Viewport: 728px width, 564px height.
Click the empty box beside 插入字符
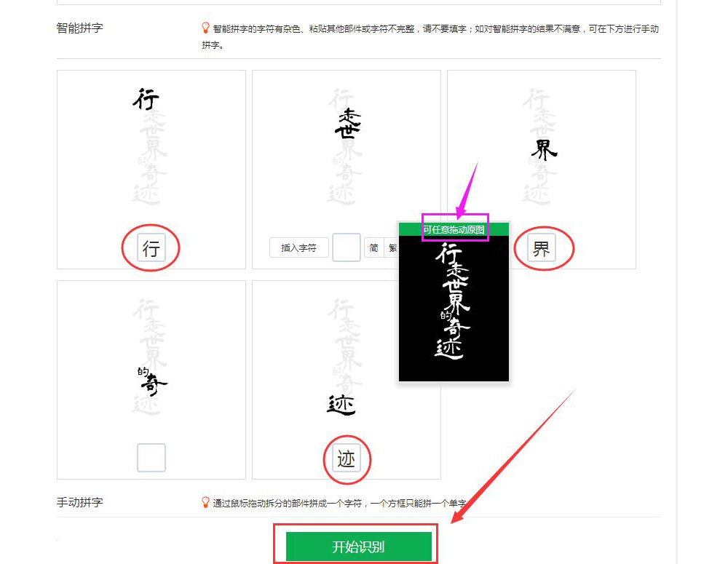[347, 247]
